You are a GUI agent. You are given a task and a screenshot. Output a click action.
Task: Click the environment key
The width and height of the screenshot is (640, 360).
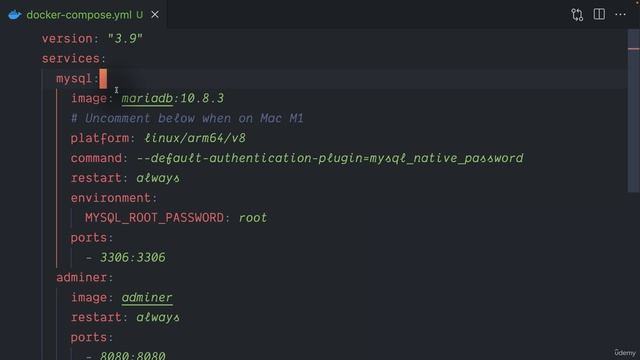coord(111,198)
